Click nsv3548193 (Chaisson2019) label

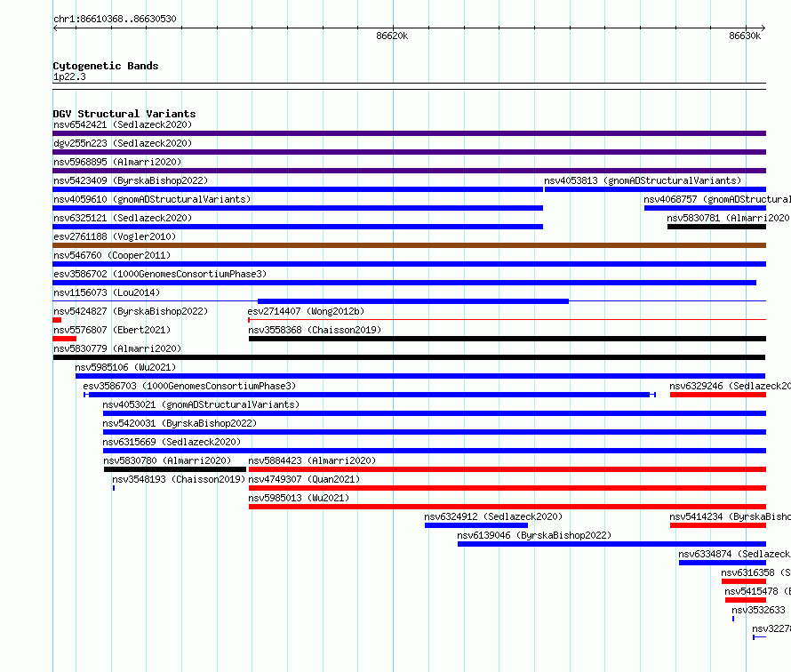179,479
